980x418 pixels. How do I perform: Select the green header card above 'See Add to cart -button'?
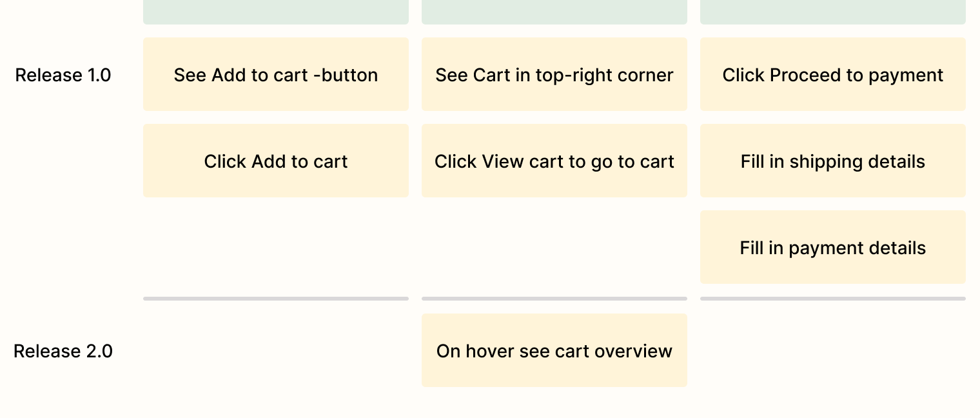pyautogui.click(x=276, y=12)
